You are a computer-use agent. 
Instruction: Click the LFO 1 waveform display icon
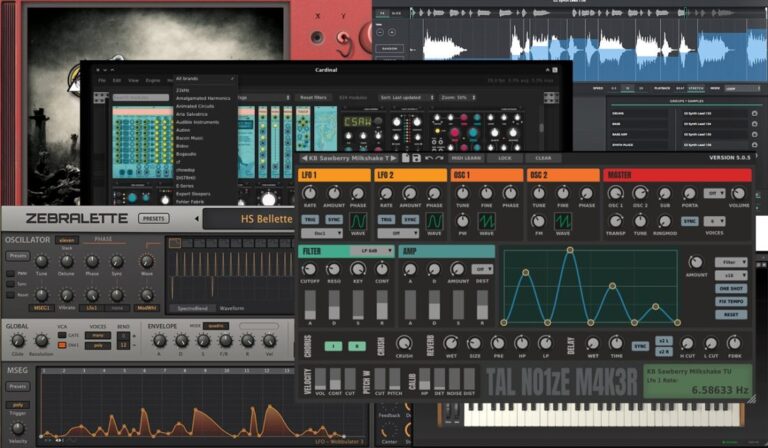pos(360,220)
